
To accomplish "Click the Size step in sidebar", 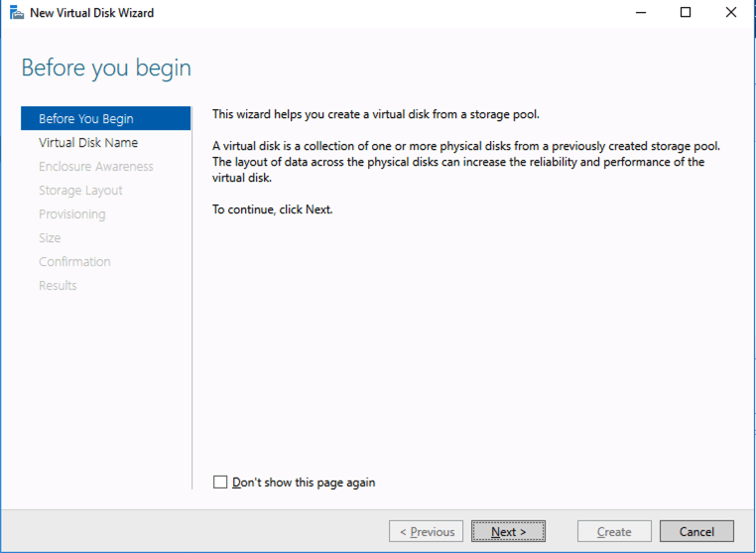I will click(50, 238).
